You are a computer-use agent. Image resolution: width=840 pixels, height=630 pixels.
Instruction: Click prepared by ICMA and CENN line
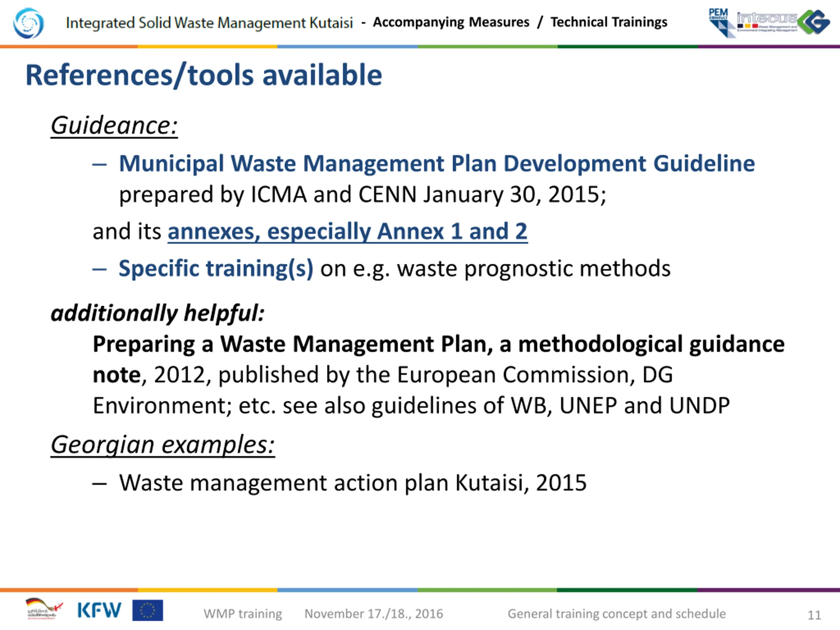tap(363, 195)
